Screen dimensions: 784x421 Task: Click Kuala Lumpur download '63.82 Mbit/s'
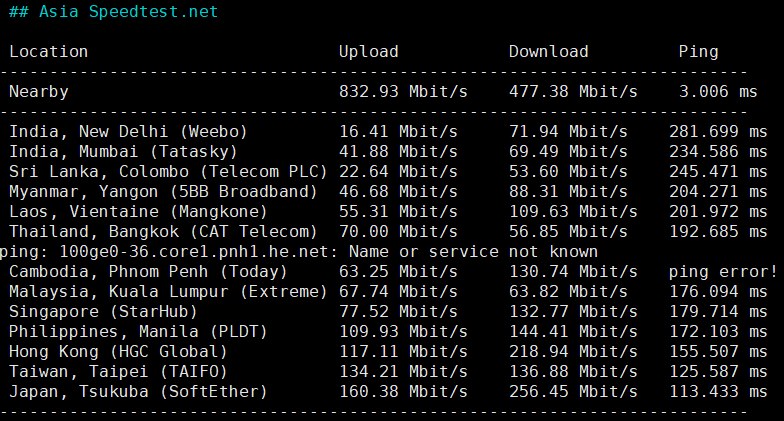click(568, 292)
